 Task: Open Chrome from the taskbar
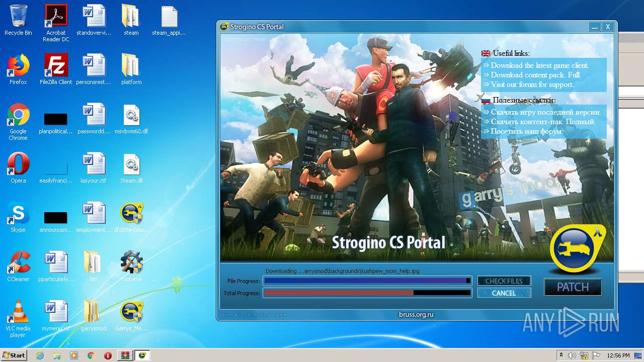(x=91, y=355)
